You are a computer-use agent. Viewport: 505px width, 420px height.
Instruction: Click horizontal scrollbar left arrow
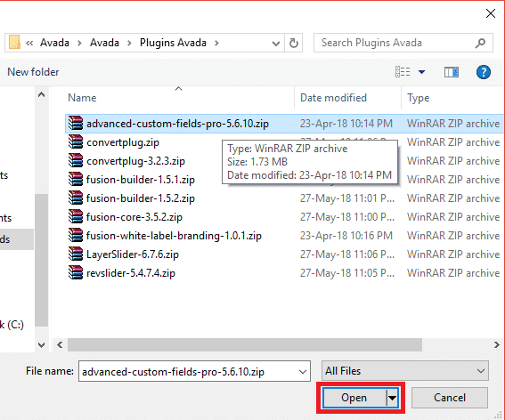(60, 345)
